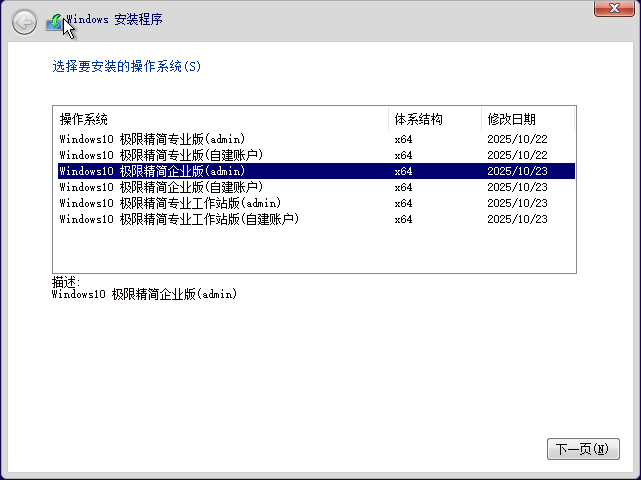Click x64 in the 专业工作站版(admin) row

click(403, 203)
